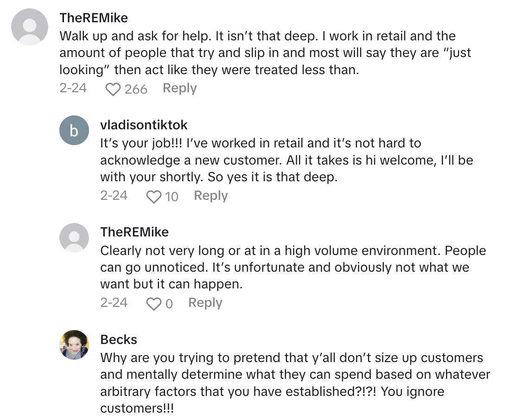This screenshot has width=509, height=420.
Task: Open Becks username link
Action: pos(119,339)
